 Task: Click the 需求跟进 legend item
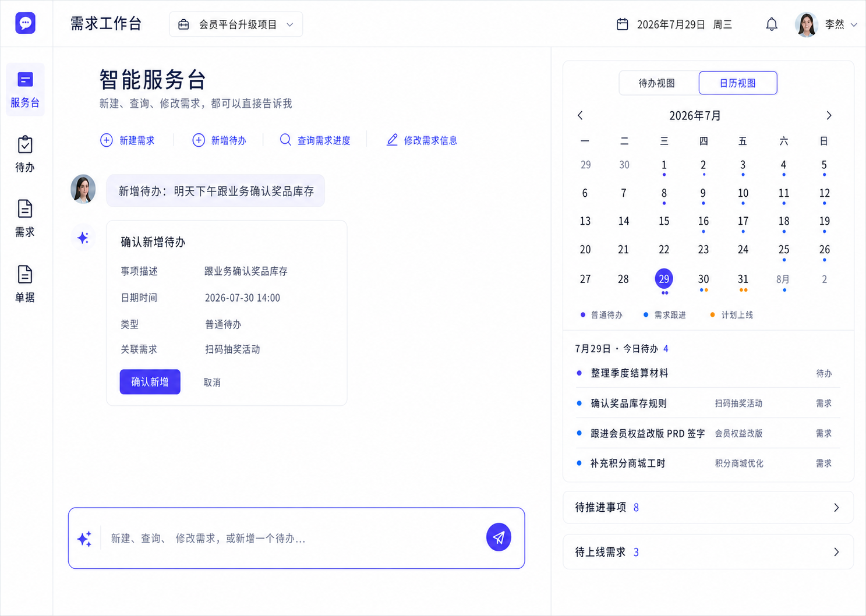664,315
